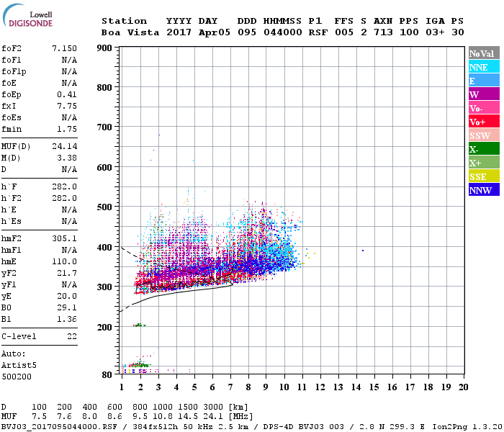Click the B0 value 29.1

pos(67,308)
